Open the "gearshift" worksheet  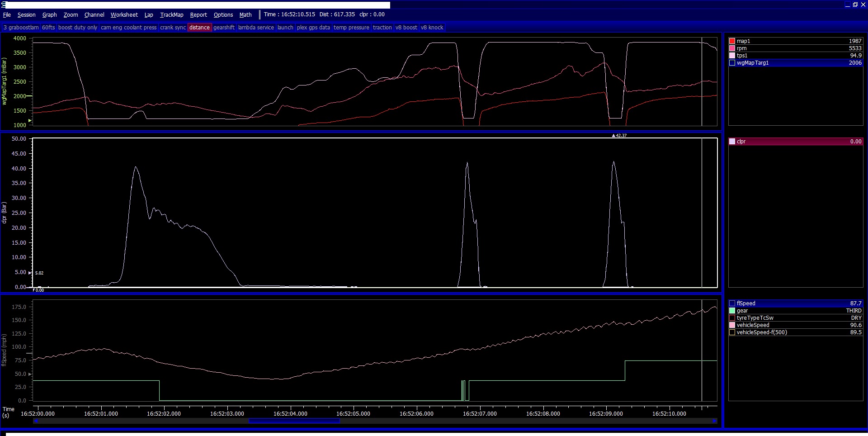224,28
